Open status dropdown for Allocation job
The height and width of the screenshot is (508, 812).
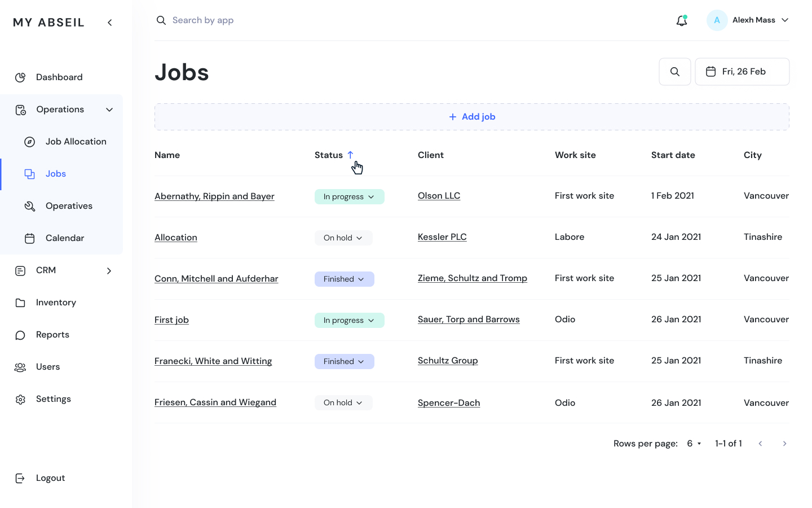coord(343,238)
